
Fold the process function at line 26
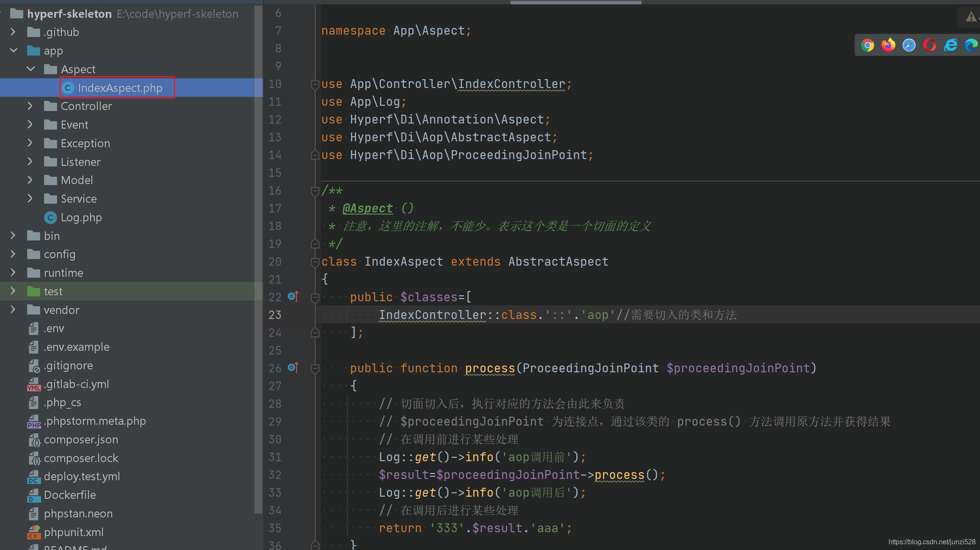click(x=315, y=368)
